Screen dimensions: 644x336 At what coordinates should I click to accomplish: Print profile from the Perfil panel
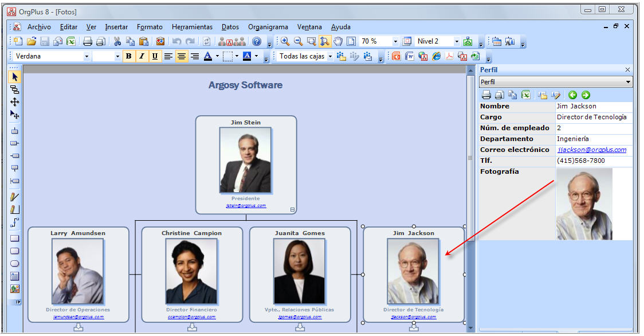pyautogui.click(x=486, y=95)
